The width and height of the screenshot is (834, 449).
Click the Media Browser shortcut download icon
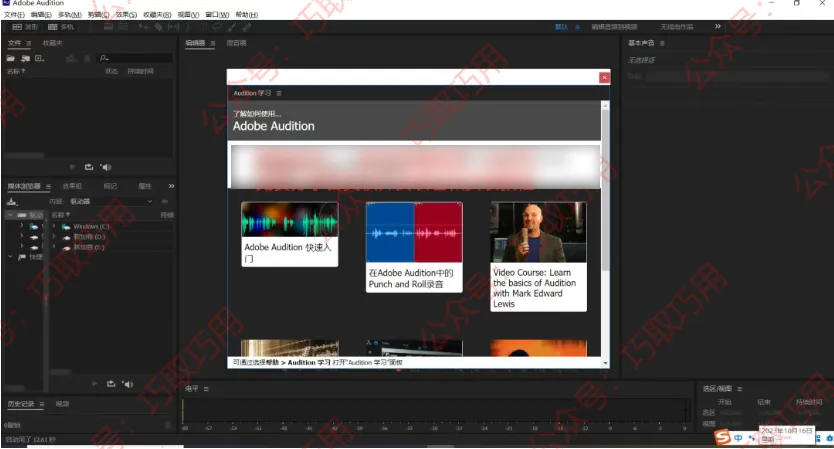pyautogui.click(x=12, y=202)
